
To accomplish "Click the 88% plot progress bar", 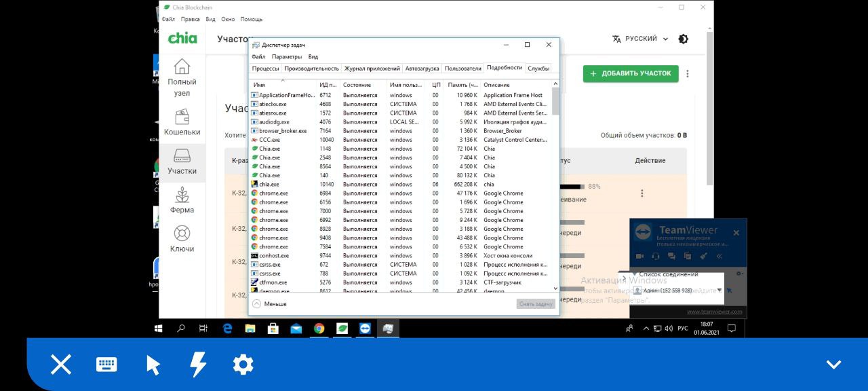I will [572, 186].
